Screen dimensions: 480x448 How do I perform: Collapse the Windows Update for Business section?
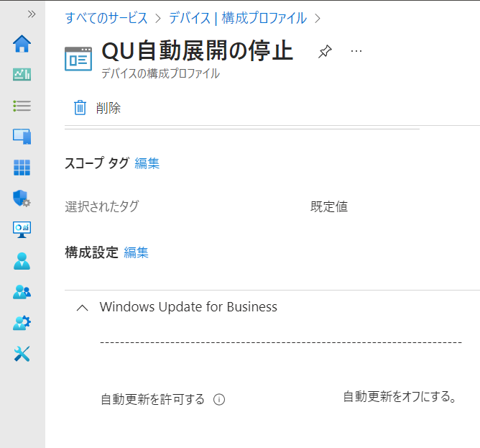[x=83, y=307]
